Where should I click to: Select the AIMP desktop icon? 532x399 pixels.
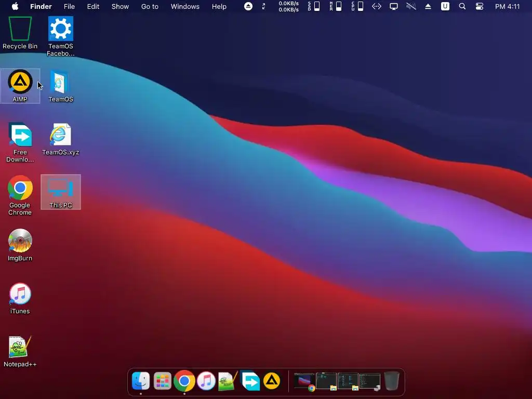click(20, 86)
